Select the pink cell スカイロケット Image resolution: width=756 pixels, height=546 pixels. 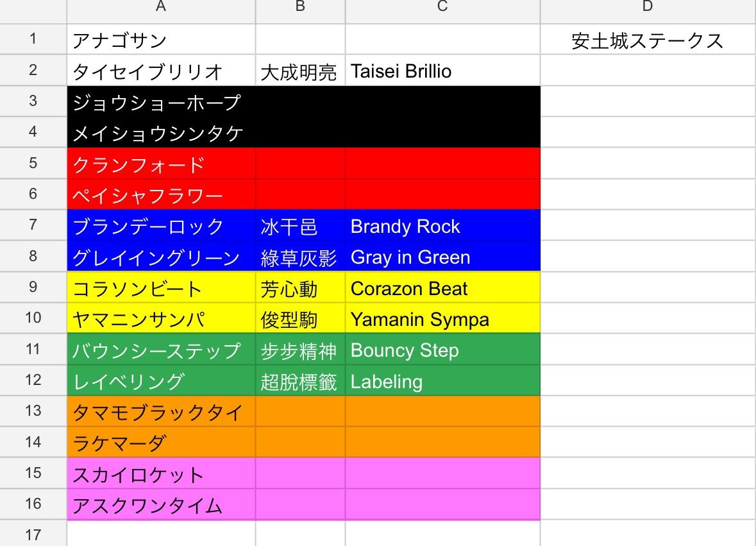[x=161, y=473]
